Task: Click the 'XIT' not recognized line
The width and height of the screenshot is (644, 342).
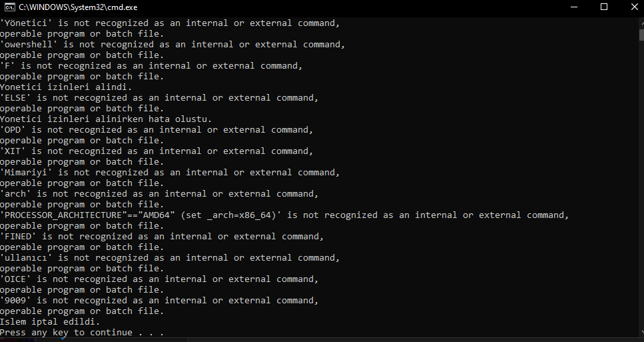Action: coord(156,151)
